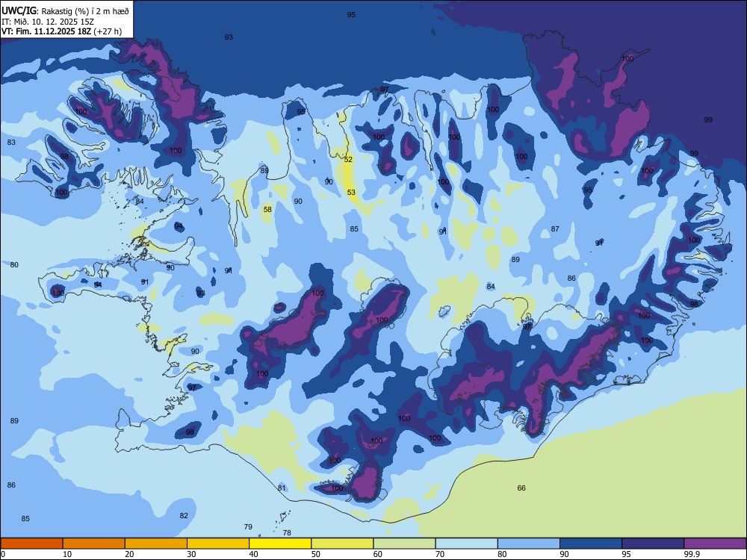The image size is (747, 560).
Task: Click the legend scale label '0'
Action: click(3, 554)
